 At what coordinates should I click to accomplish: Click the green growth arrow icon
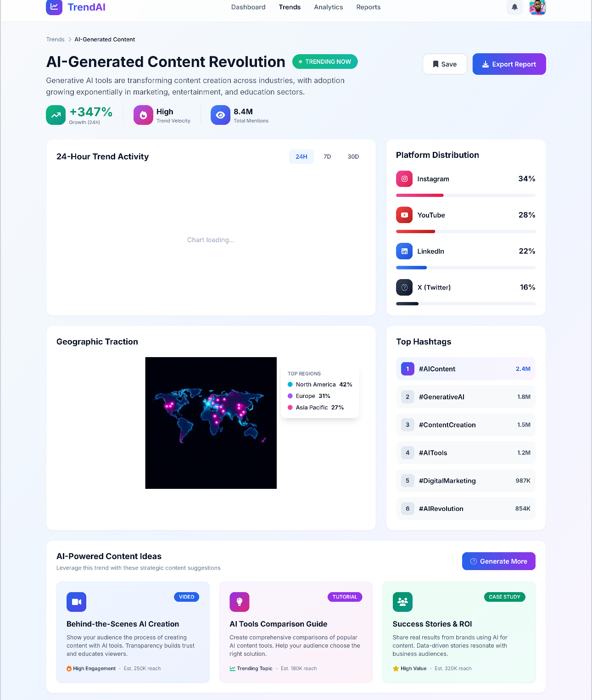click(56, 115)
